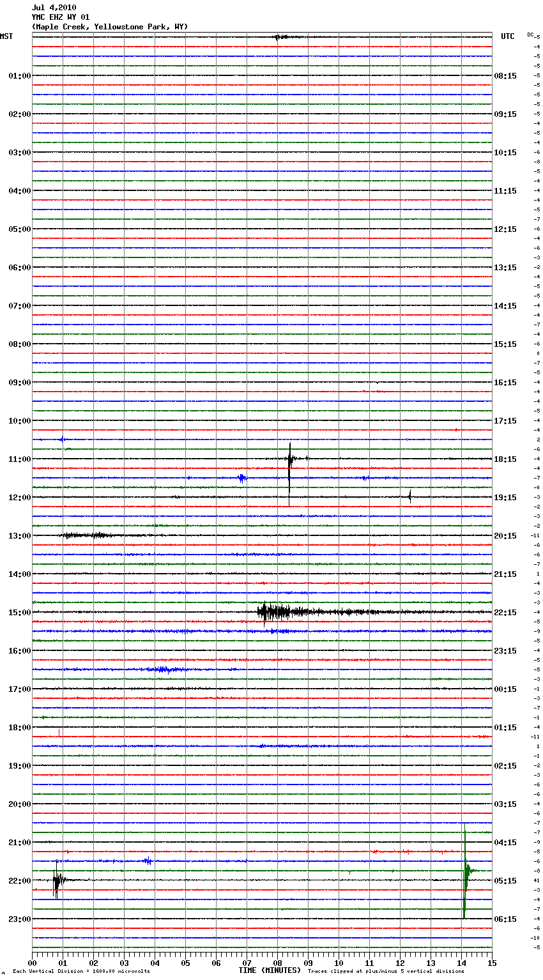Click the blue burst below the 16:00 trace
The image size is (543, 980).
(164, 670)
